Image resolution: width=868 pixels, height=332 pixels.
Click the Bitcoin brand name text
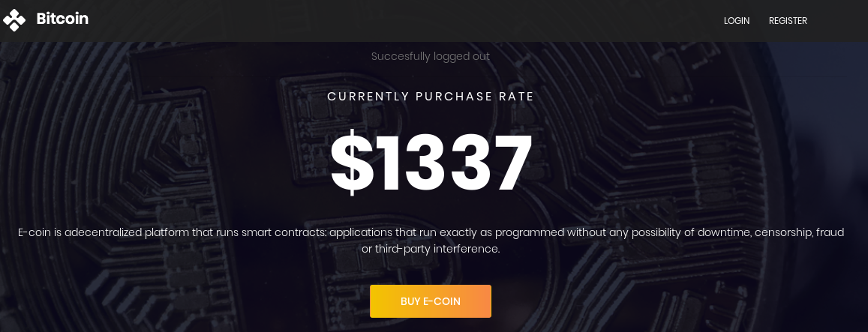pyautogui.click(x=62, y=19)
